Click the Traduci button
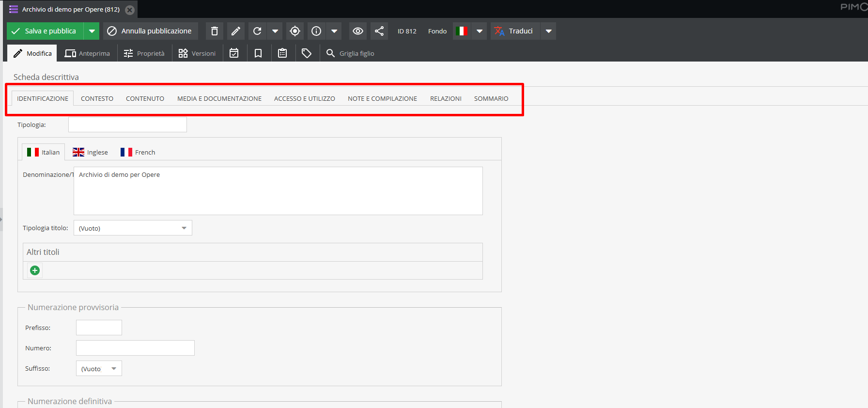The width and height of the screenshot is (868, 408). [x=515, y=31]
